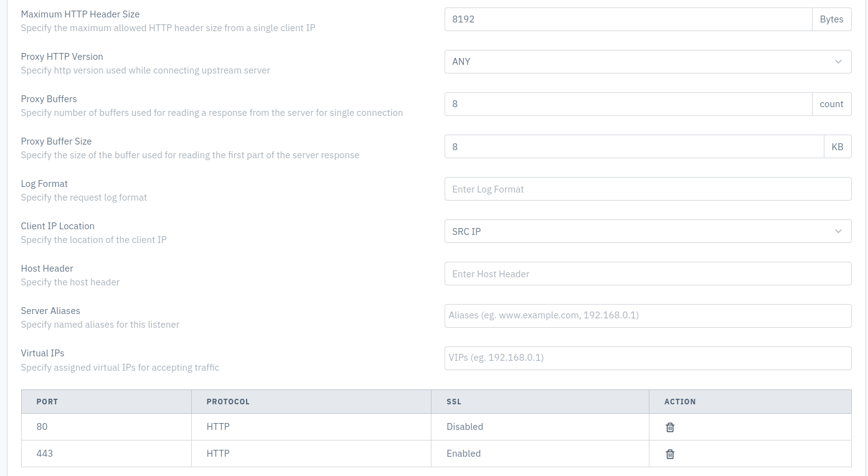The width and height of the screenshot is (868, 476).
Task: Click the SSL Enabled cell
Action: coord(540,454)
